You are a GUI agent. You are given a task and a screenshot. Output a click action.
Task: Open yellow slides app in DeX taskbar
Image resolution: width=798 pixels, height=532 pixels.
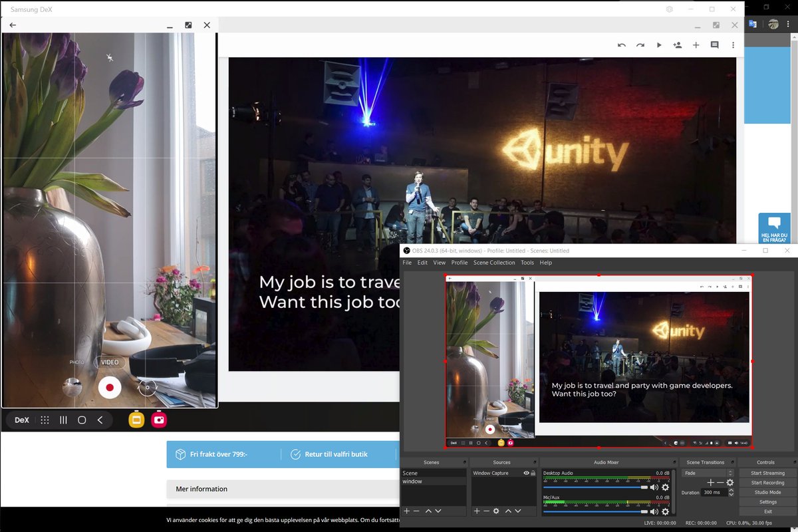[136, 420]
